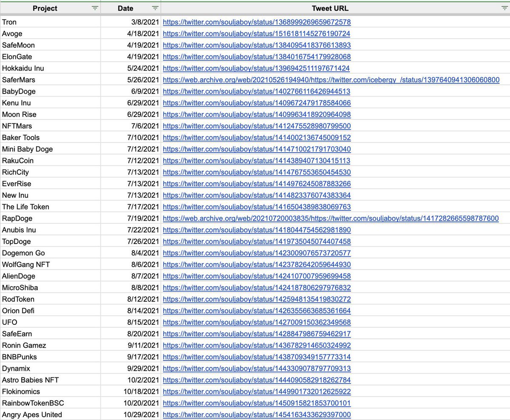510x420 pixels.
Task: Select the date cell 3/8/2021
Action: tap(131, 22)
